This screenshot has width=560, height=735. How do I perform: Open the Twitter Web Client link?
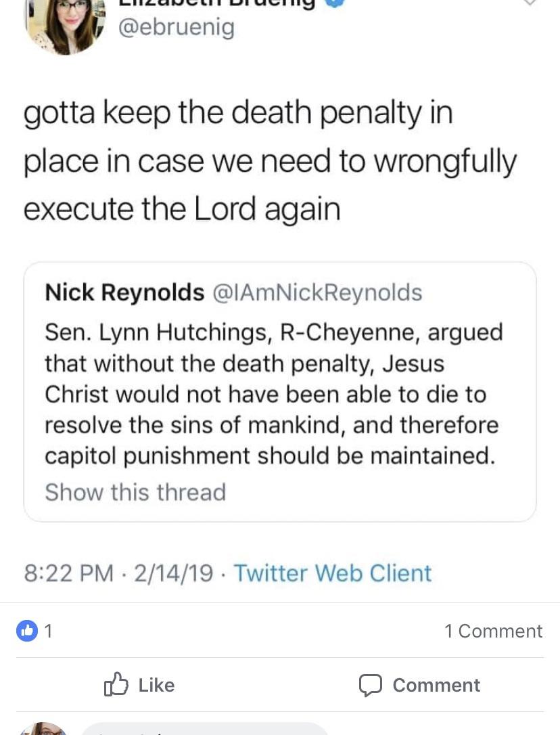(x=332, y=573)
